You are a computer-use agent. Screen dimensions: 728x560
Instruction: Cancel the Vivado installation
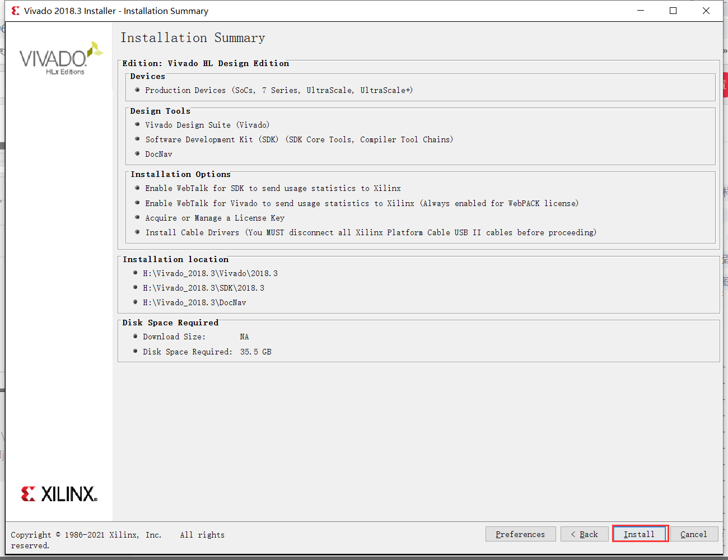coord(694,534)
